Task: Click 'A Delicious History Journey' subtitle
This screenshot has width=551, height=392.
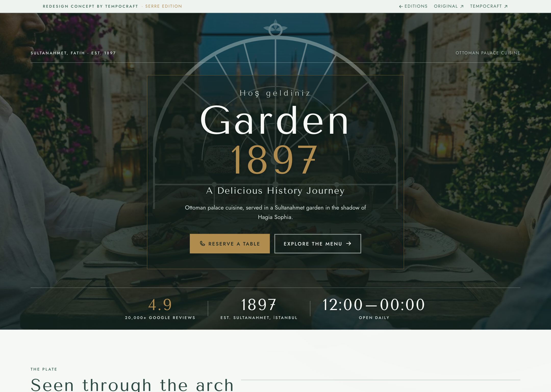Action: [275, 190]
